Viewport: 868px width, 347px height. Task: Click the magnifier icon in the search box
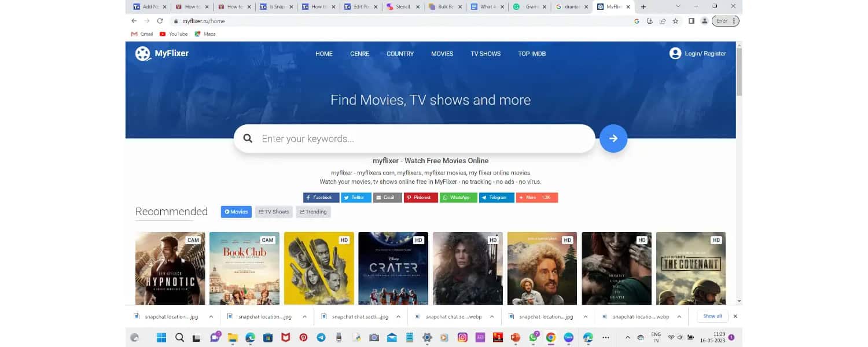pyautogui.click(x=248, y=139)
